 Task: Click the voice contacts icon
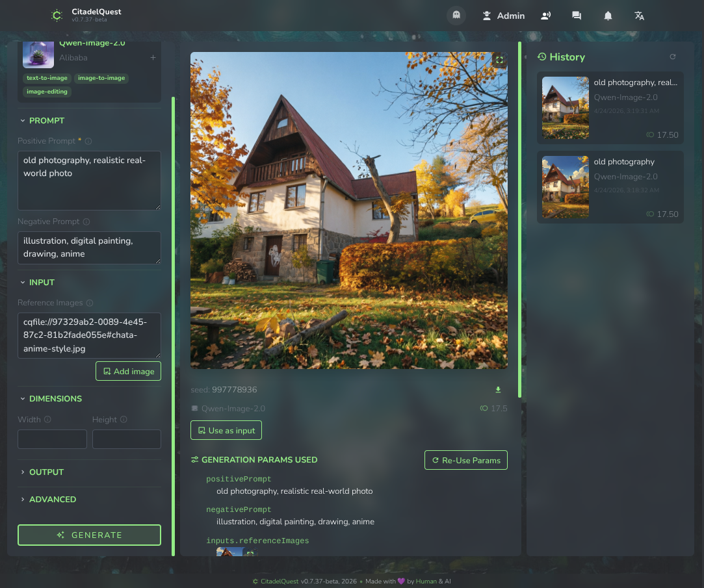pos(545,16)
